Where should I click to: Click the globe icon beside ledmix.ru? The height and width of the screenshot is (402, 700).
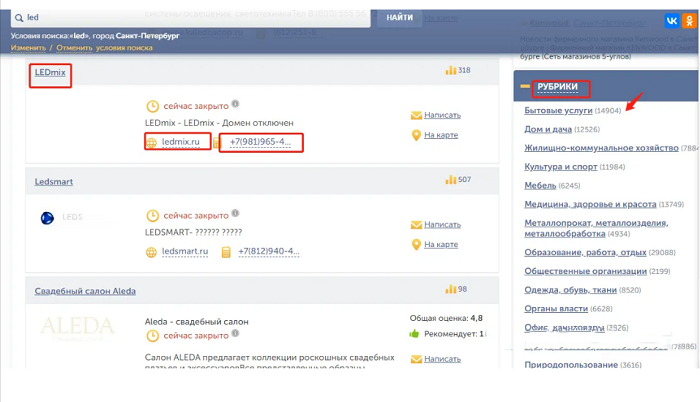(151, 142)
